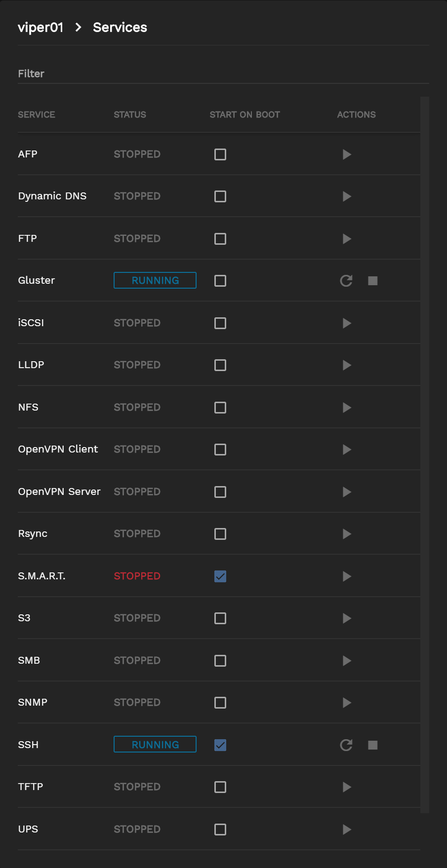This screenshot has height=868, width=447.
Task: Restart the SSH service
Action: point(346,745)
